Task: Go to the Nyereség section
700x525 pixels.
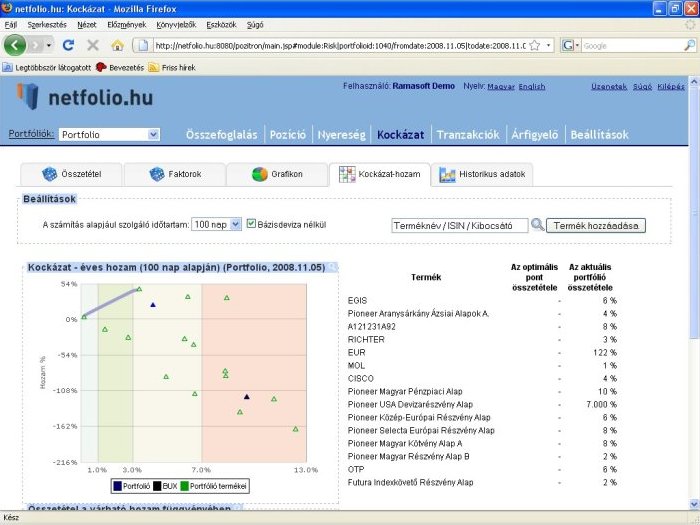Action: click(341, 134)
